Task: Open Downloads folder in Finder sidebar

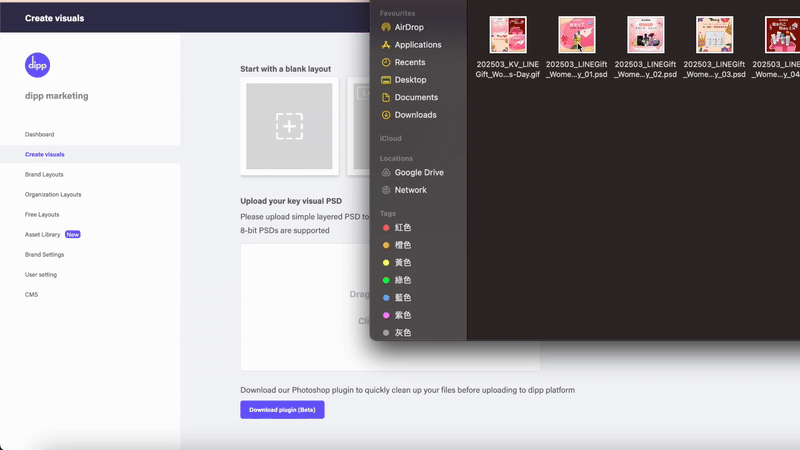Action: click(x=415, y=115)
